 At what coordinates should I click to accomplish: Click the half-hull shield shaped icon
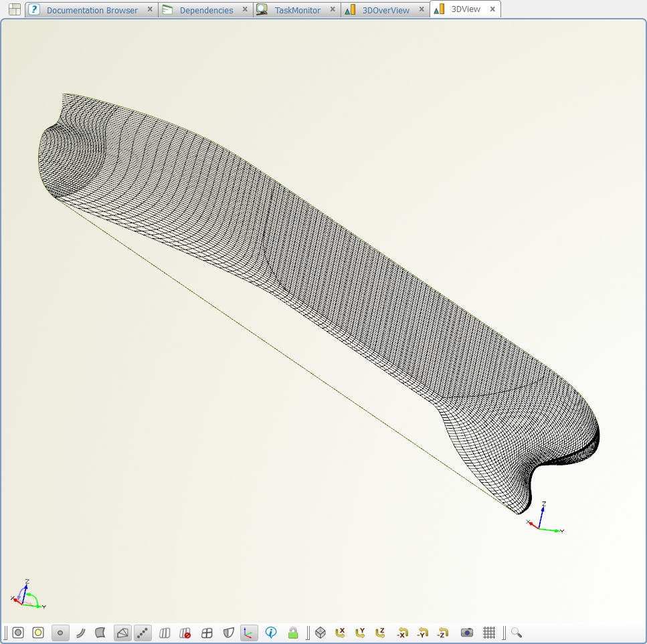(229, 633)
